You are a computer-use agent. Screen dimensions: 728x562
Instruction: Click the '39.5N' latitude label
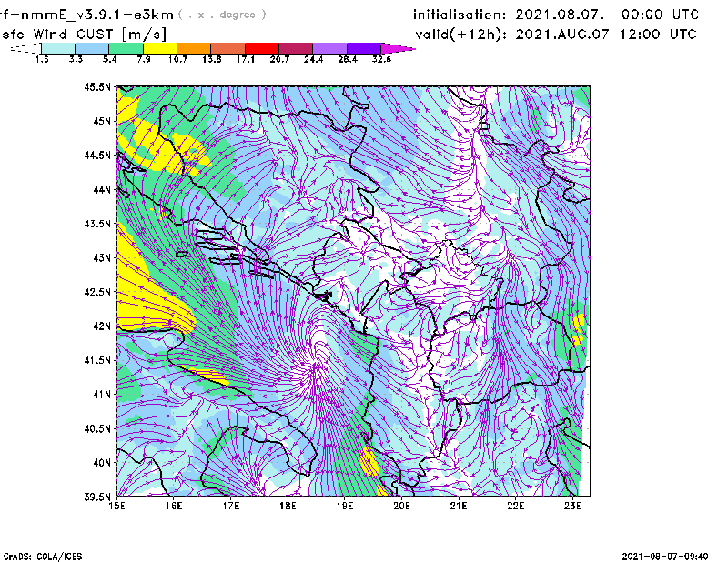pos(97,497)
